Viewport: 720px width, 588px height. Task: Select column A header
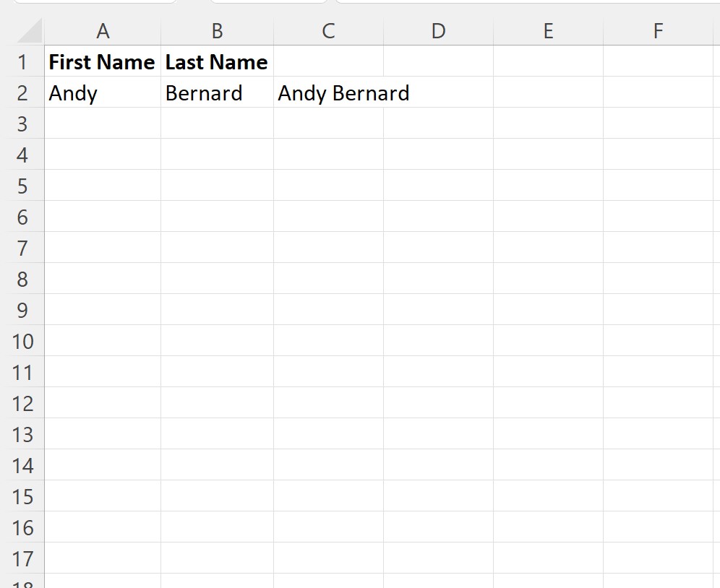(x=103, y=30)
